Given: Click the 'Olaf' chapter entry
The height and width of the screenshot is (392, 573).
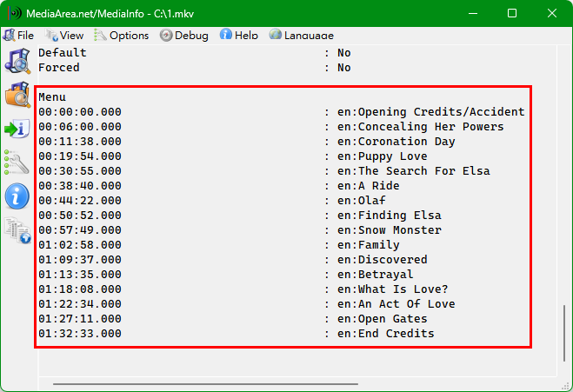Looking at the screenshot, I should pyautogui.click(x=371, y=201).
